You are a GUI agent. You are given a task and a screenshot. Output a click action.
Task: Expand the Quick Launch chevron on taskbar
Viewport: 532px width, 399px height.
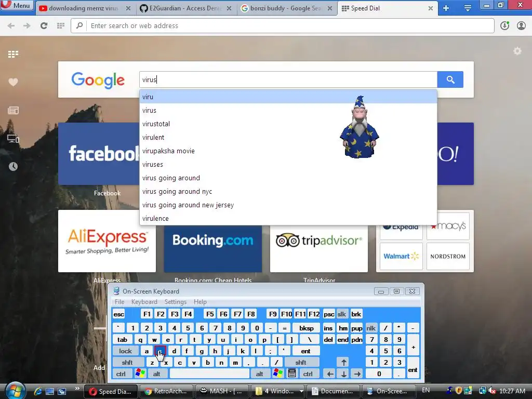tap(77, 389)
